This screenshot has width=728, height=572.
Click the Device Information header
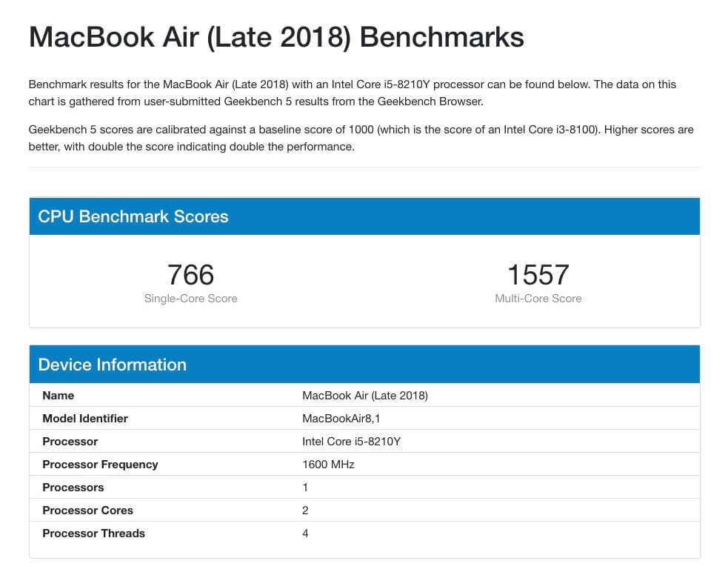tap(364, 365)
